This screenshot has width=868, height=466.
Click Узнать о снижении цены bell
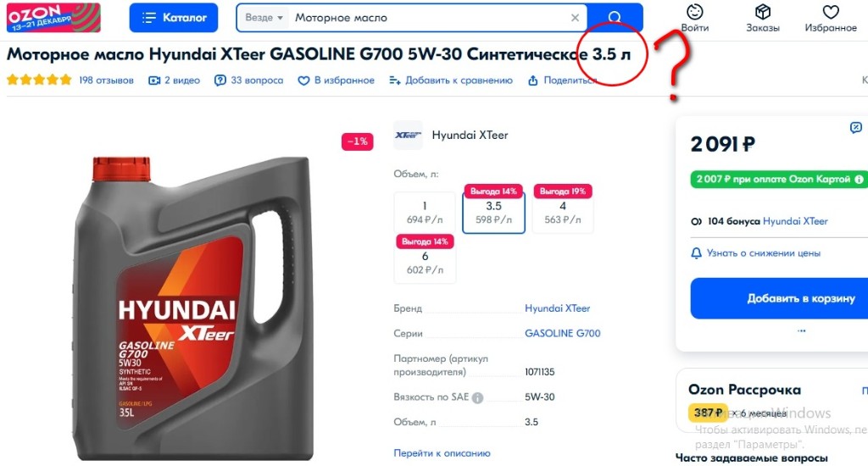696,253
